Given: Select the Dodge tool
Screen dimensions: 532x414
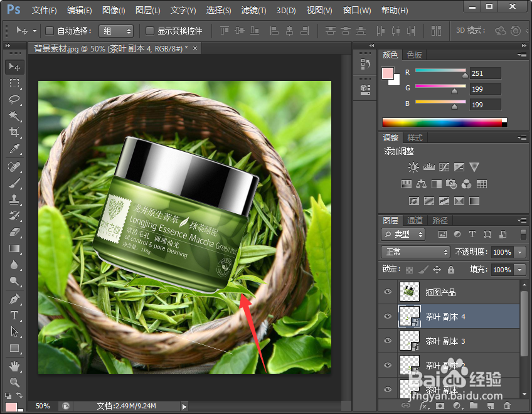Looking at the screenshot, I should tap(14, 281).
